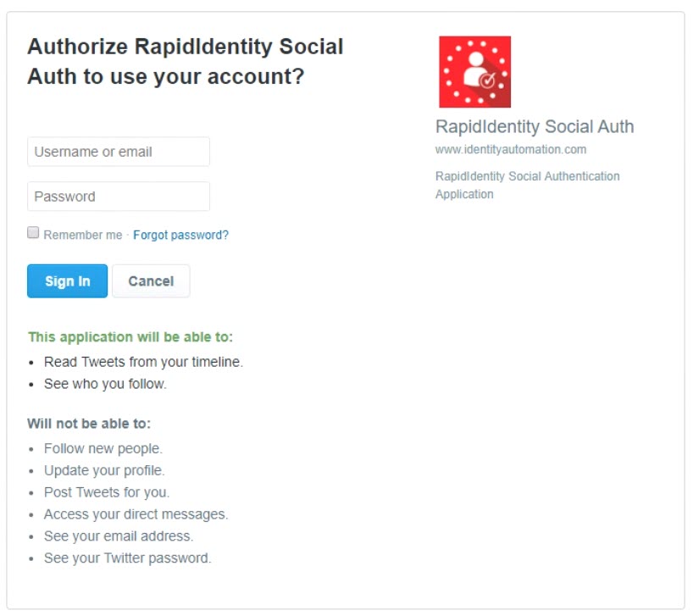Open the www.identityautomation.com link

[x=510, y=149]
